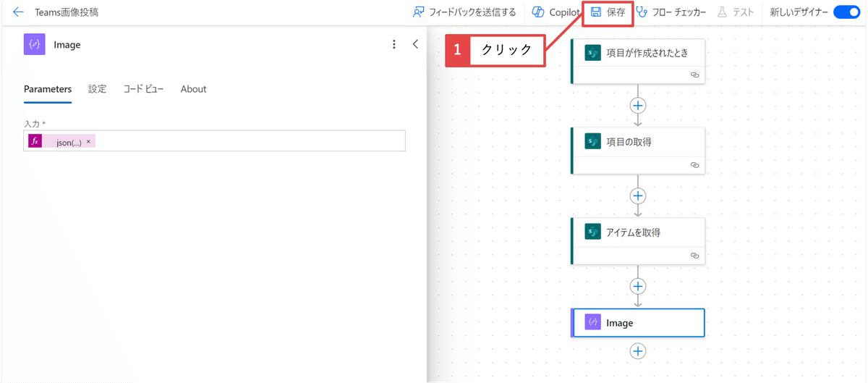Click connection link icon on 項目が作成されたとき

(694, 75)
